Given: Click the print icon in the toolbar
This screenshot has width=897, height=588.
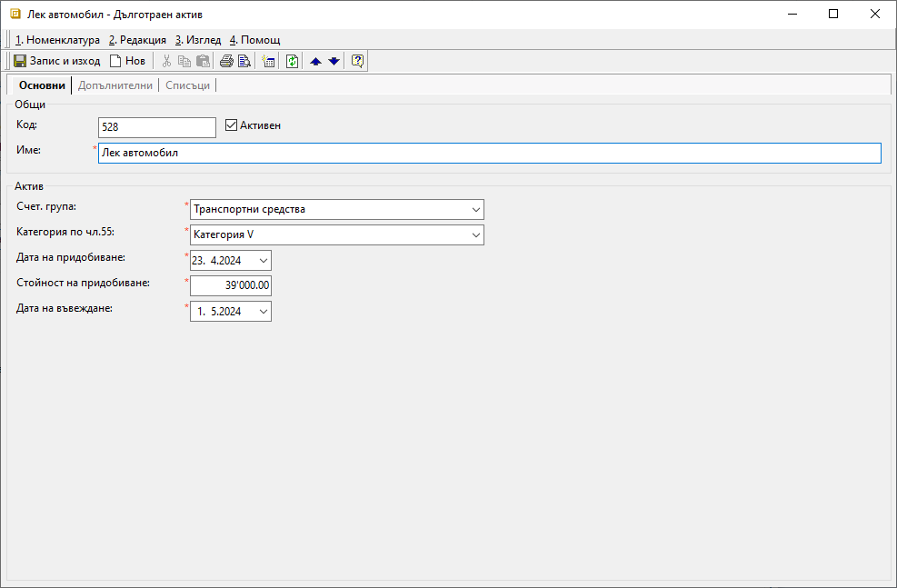Looking at the screenshot, I should (226, 61).
